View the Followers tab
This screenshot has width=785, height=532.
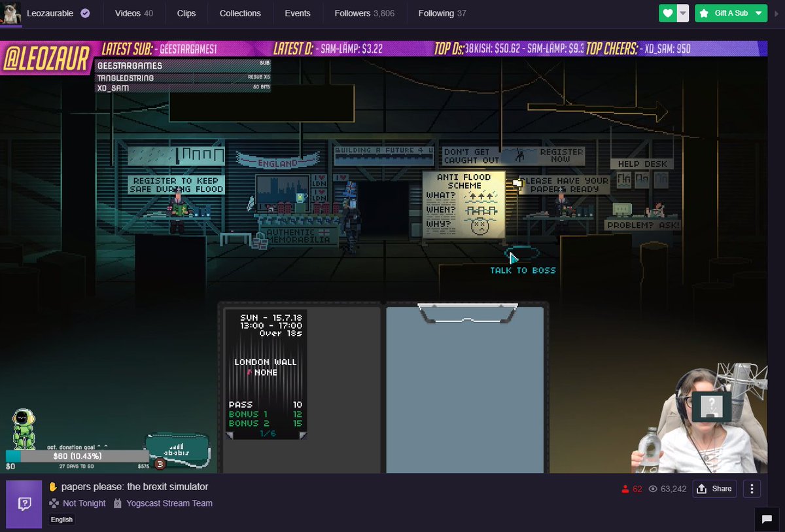click(364, 13)
